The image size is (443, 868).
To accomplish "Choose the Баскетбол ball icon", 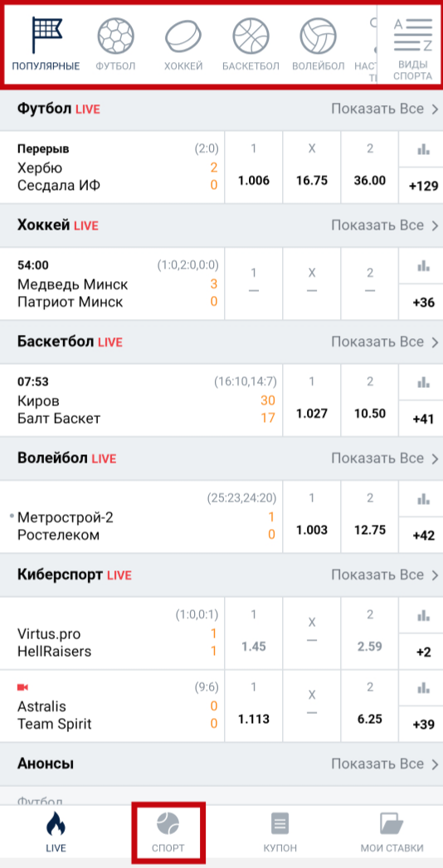I will click(251, 37).
